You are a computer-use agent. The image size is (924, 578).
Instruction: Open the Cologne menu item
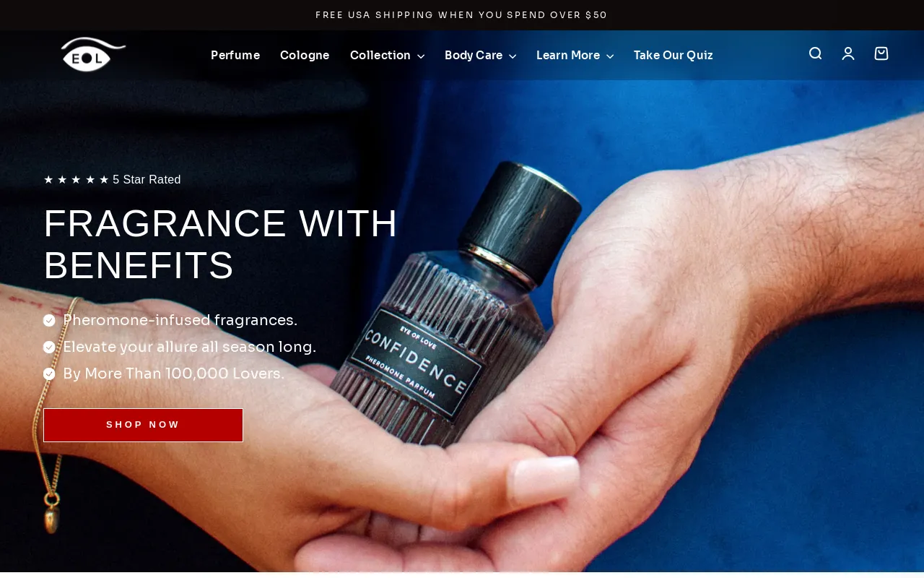[305, 56]
